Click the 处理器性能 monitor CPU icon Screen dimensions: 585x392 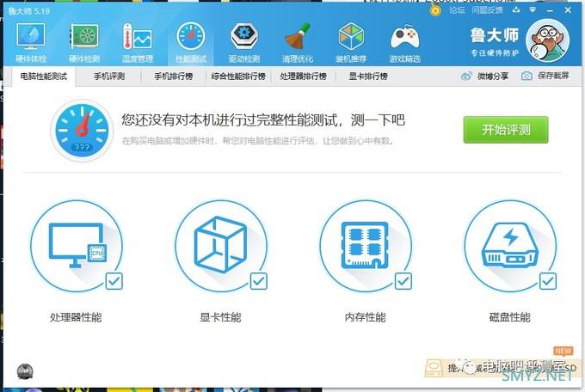pos(76,246)
